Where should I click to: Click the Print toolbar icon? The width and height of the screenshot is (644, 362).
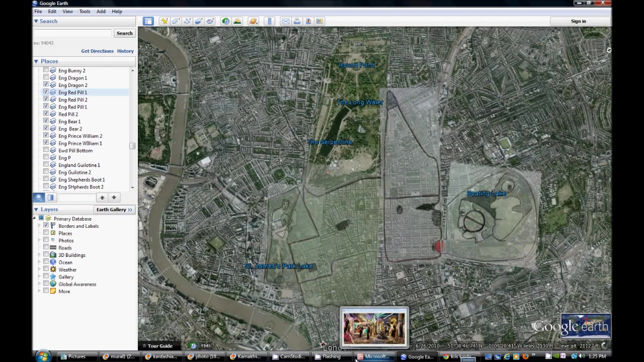click(x=297, y=21)
